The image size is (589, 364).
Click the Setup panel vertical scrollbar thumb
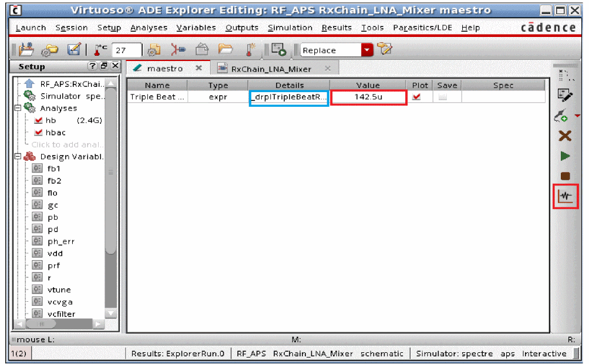(111, 171)
